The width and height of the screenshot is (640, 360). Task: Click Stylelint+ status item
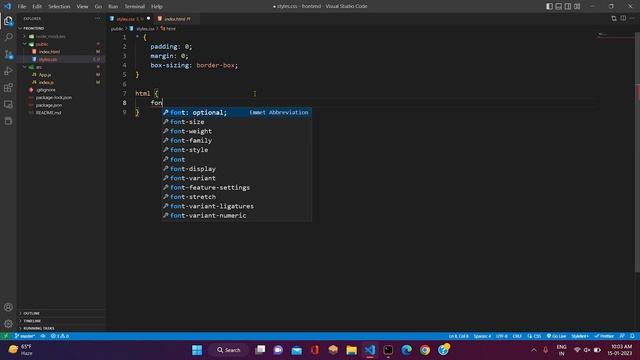580,336
